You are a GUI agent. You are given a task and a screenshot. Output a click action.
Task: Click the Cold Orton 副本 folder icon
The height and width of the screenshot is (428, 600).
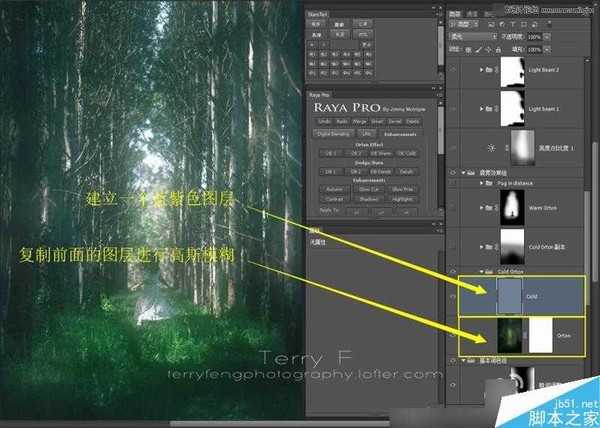[489, 247]
